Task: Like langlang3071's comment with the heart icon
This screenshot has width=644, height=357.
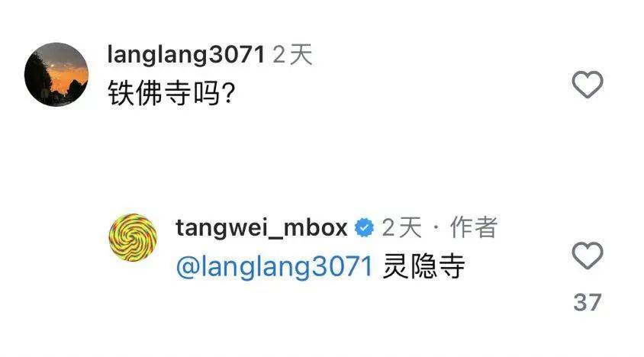Action: pyautogui.click(x=588, y=85)
